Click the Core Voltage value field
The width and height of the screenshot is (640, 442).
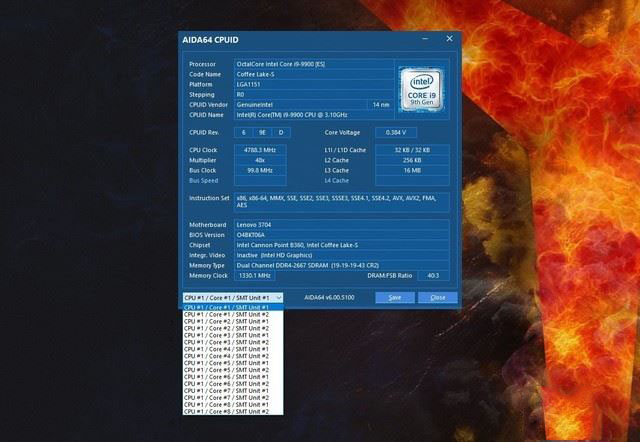tap(398, 132)
